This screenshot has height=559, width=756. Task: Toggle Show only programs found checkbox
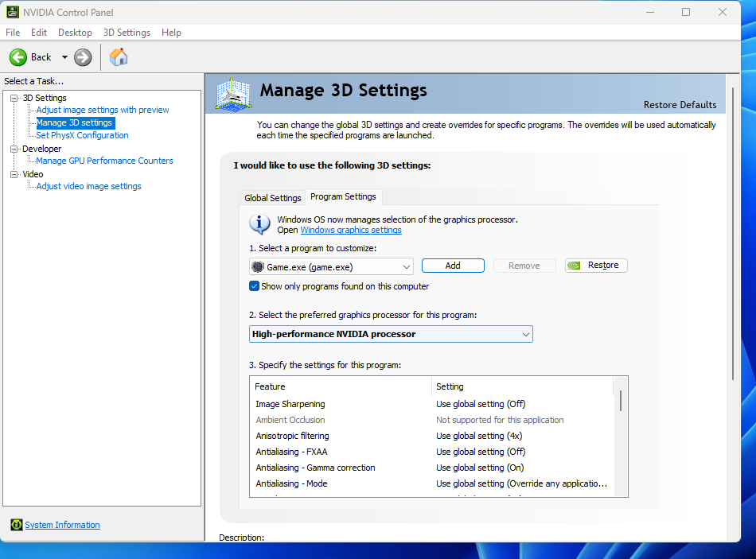coord(254,285)
